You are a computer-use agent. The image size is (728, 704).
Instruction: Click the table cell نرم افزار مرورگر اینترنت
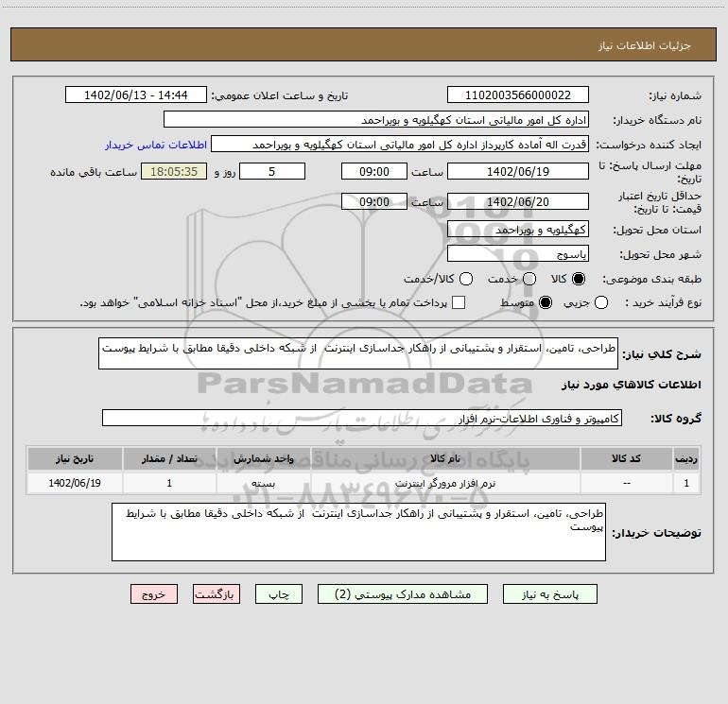[445, 484]
